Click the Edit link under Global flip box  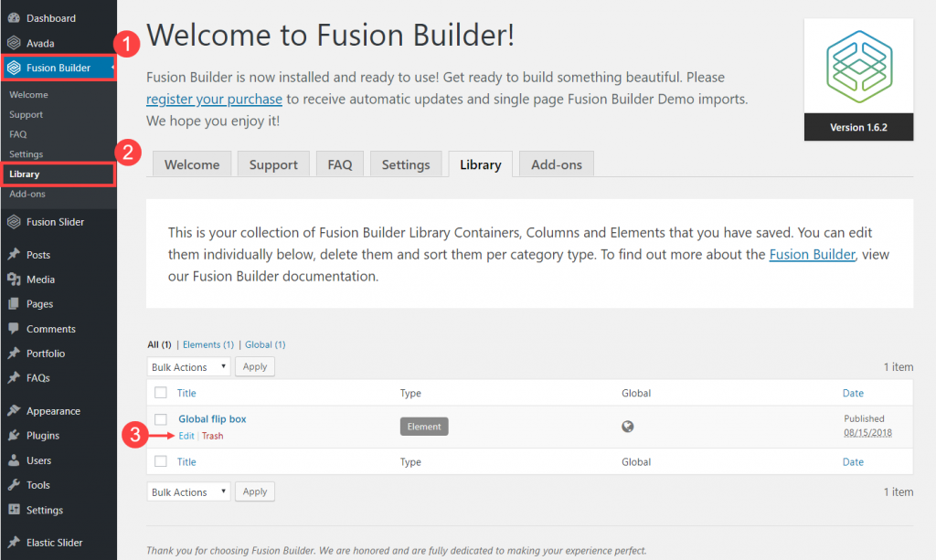point(186,436)
